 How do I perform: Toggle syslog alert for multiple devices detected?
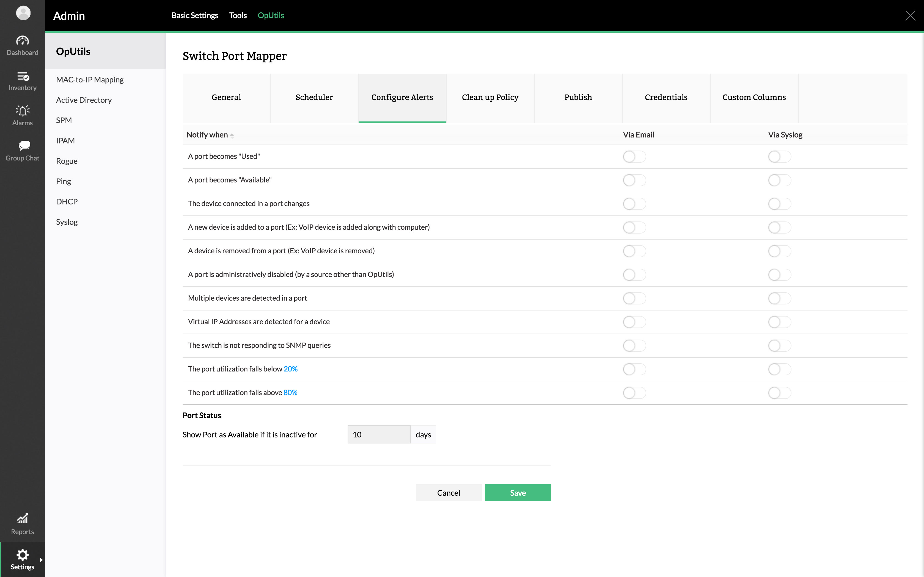tap(779, 298)
